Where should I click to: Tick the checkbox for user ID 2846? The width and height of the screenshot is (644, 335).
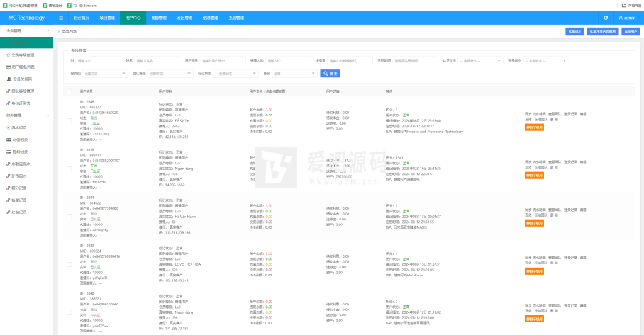69,121
